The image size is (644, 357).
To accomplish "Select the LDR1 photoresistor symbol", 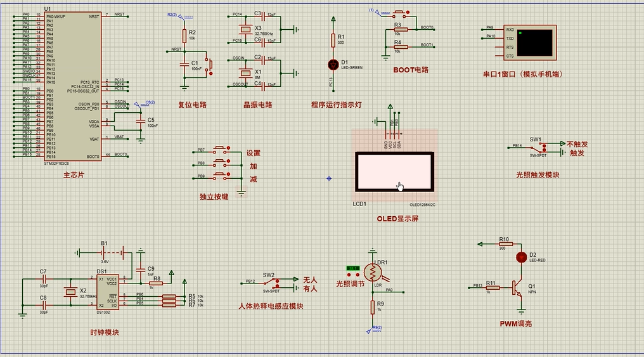I will [x=373, y=273].
